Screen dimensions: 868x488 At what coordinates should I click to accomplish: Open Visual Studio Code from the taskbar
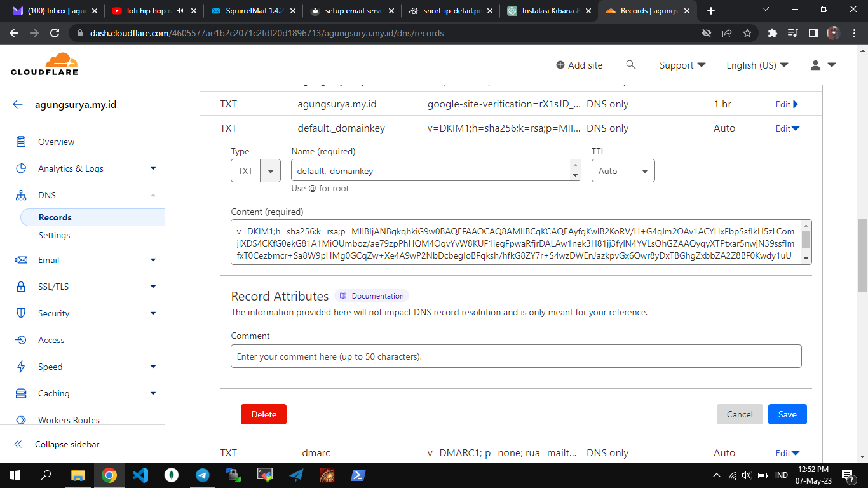[140, 475]
